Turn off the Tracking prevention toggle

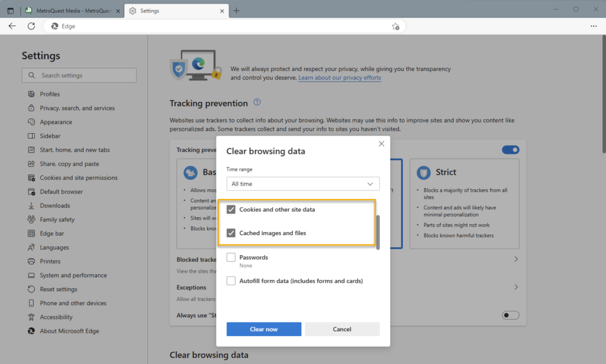pyautogui.click(x=510, y=150)
